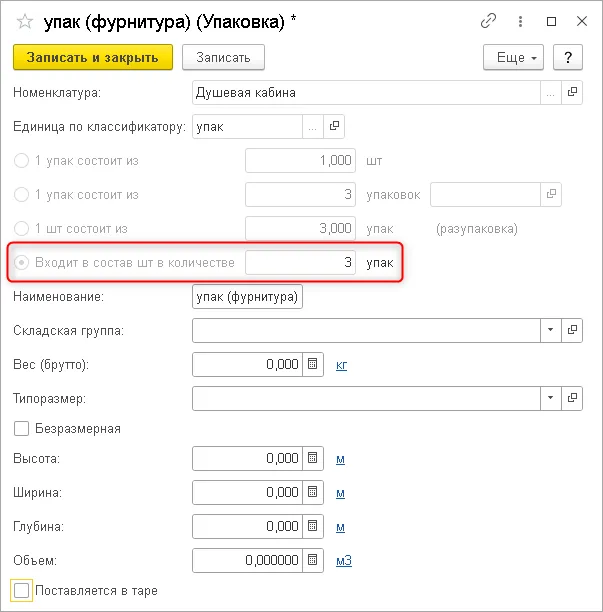Toggle the 'Безразмерная' checkbox

click(21, 429)
